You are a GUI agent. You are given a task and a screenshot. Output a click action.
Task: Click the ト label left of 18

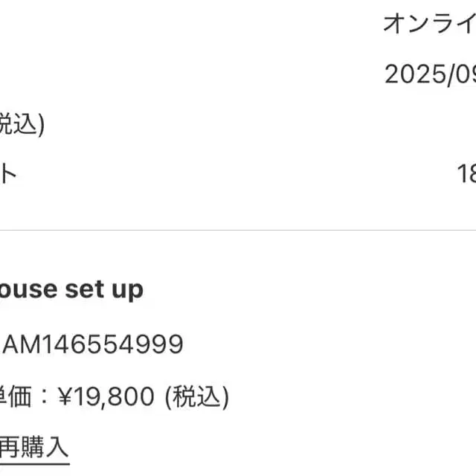point(7,175)
